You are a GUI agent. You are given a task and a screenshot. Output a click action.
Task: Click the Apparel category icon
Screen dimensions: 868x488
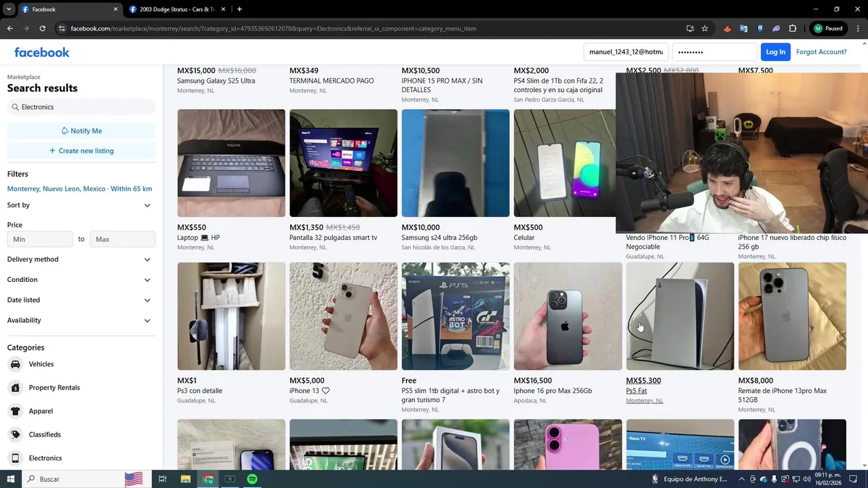click(15, 411)
